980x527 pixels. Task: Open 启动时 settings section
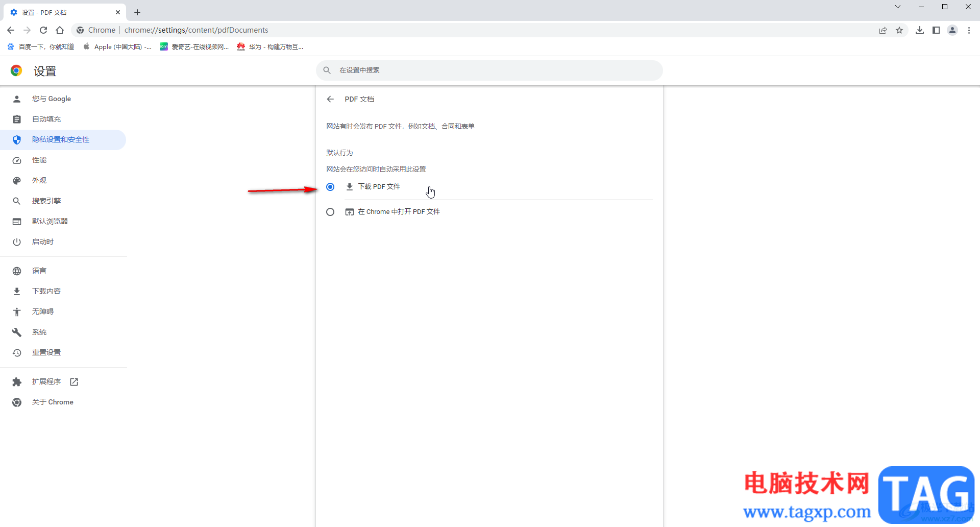point(63,242)
